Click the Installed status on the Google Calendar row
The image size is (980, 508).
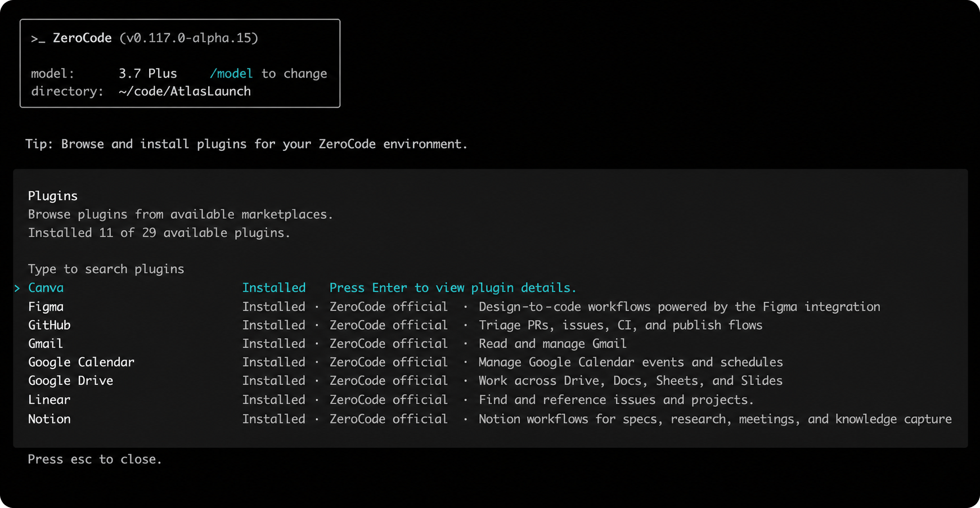[274, 362]
